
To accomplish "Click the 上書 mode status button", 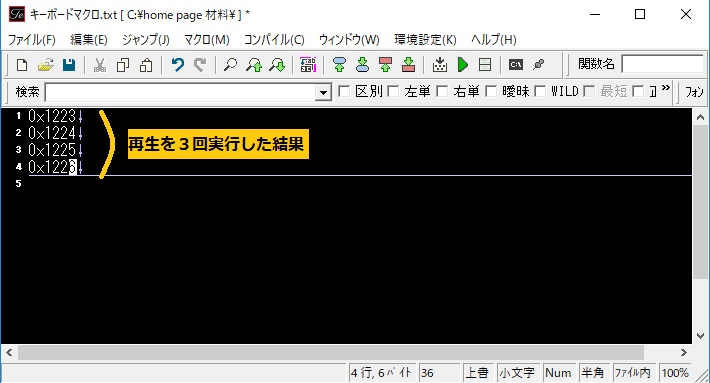I will (x=478, y=373).
